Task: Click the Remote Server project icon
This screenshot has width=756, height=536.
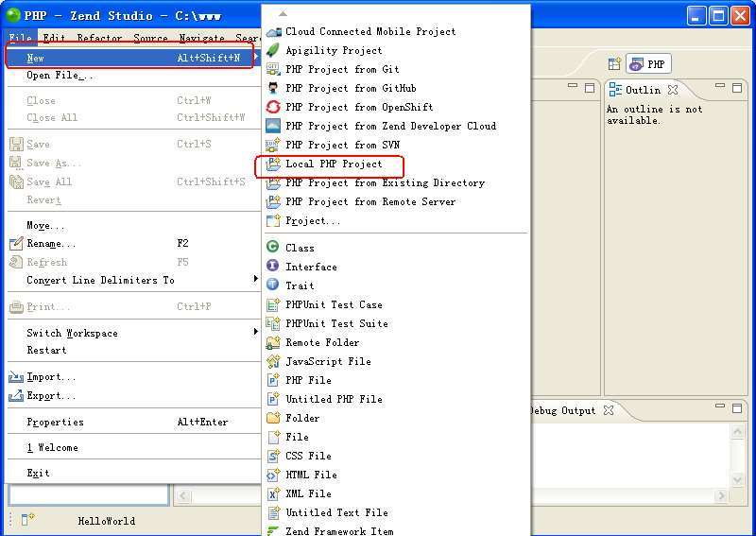Action: tap(273, 201)
